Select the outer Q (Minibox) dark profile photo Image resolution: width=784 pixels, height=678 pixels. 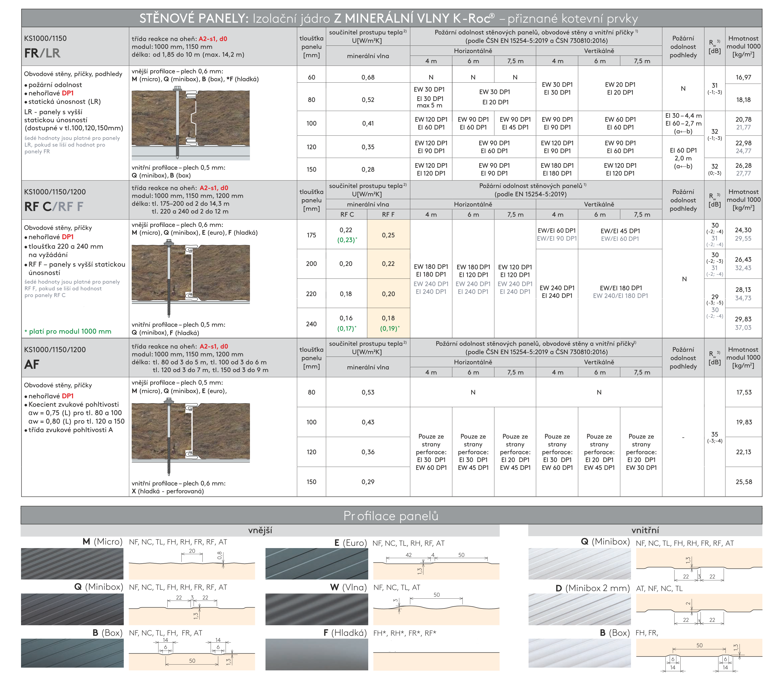72,609
